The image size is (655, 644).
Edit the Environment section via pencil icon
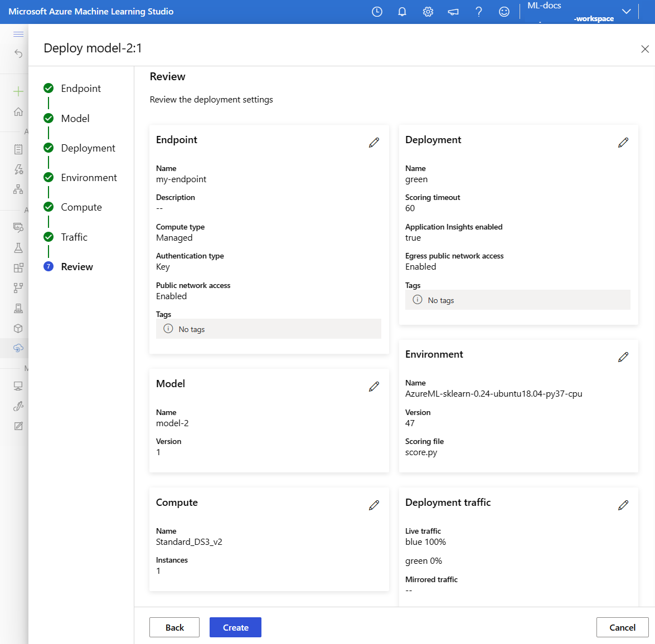coord(623,357)
